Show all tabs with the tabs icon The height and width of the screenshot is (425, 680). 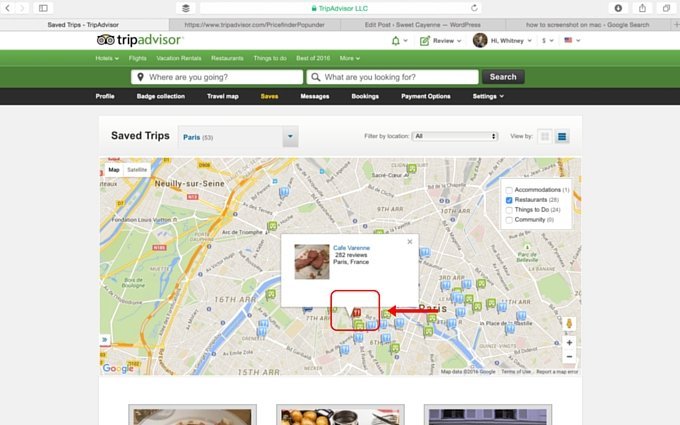coord(667,8)
